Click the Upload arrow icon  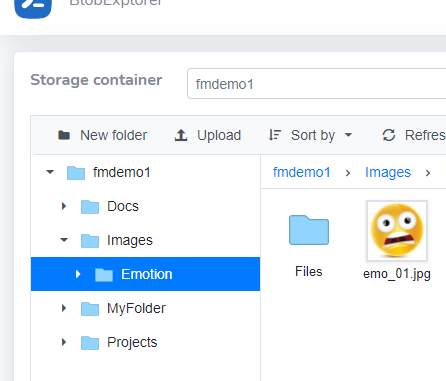point(181,135)
